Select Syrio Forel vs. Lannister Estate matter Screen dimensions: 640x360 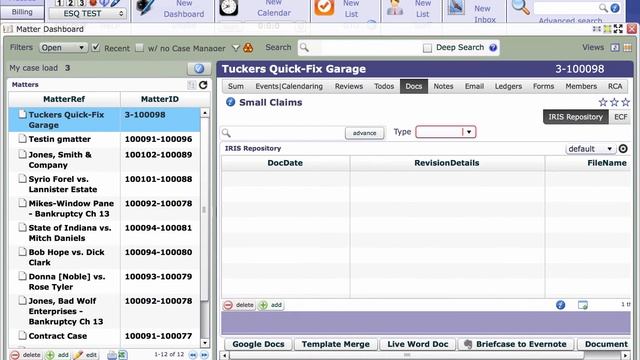[104, 184]
